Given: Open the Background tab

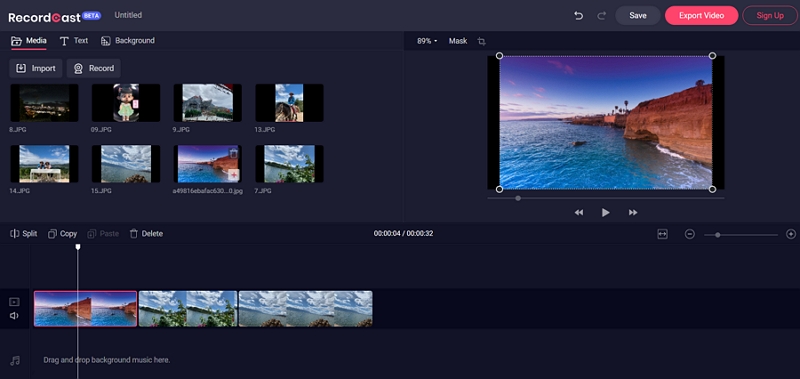Looking at the screenshot, I should pos(128,41).
